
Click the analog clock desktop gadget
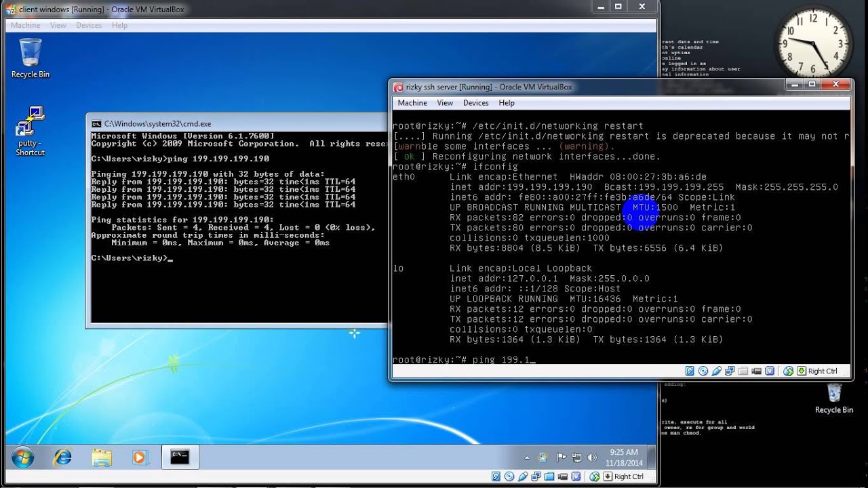[812, 43]
